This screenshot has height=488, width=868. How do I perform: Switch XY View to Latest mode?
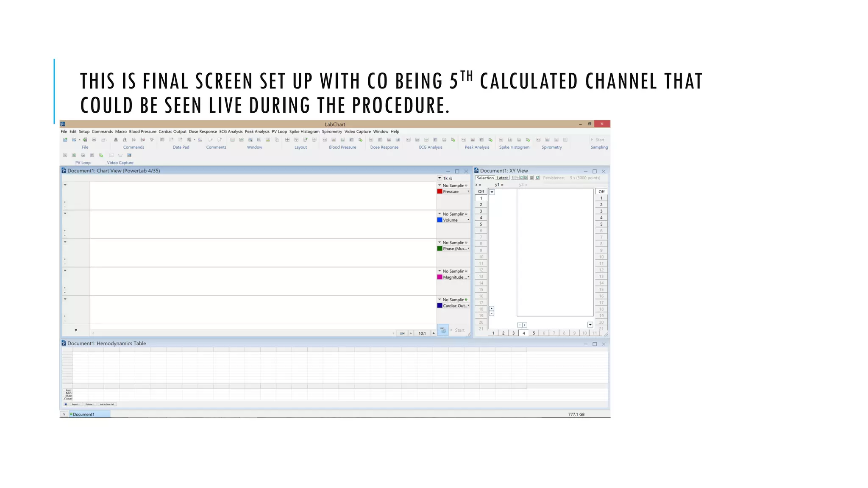coord(502,178)
